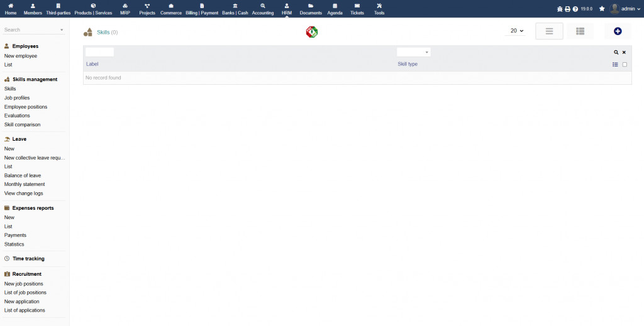The height and width of the screenshot is (326, 644).
Task: Open Monthly statement link
Action: click(x=25, y=184)
